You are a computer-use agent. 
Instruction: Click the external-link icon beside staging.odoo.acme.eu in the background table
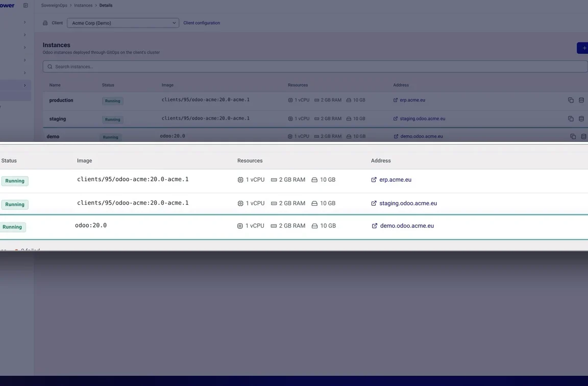click(x=395, y=118)
